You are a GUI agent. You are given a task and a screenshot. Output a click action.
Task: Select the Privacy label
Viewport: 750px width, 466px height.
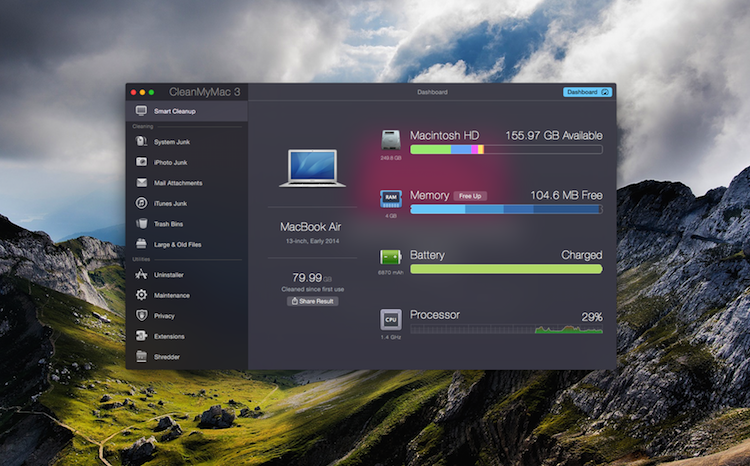click(x=164, y=316)
